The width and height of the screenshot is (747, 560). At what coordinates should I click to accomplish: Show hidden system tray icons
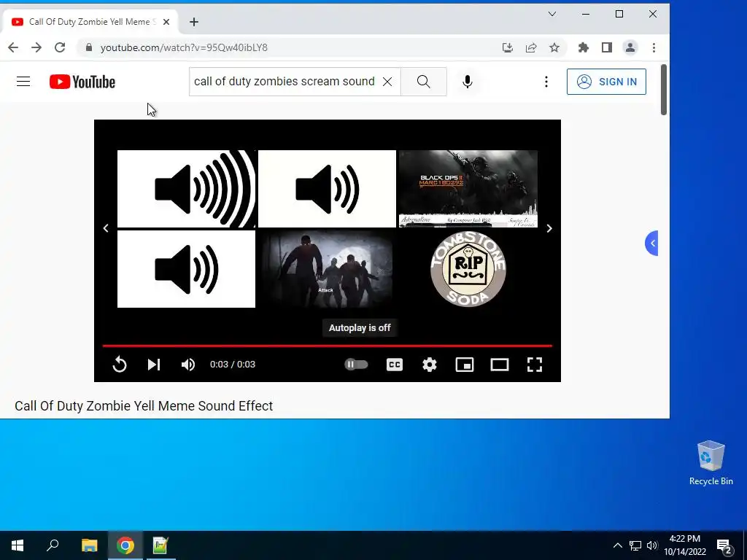617,545
